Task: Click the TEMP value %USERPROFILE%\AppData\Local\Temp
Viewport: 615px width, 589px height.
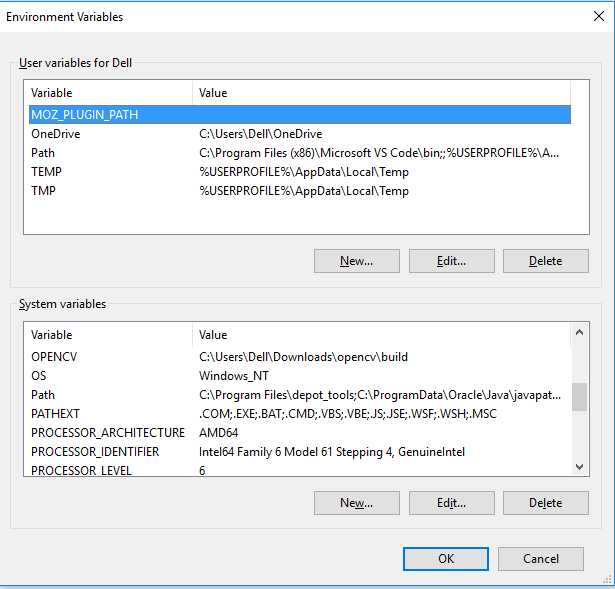Action: 304,172
